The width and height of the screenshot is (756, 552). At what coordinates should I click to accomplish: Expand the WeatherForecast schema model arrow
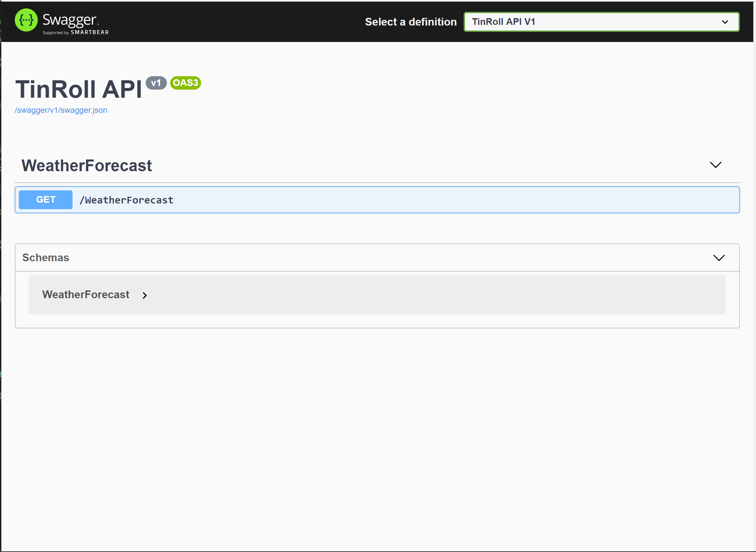(145, 295)
